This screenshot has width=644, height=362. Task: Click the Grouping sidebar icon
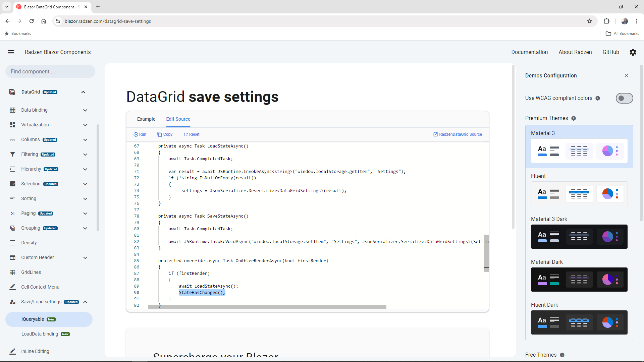pos(12,228)
